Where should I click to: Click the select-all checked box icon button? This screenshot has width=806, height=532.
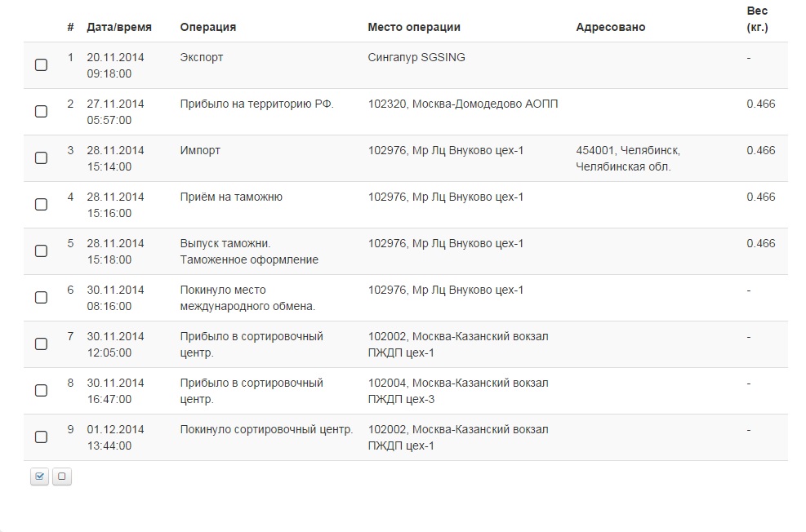39,477
